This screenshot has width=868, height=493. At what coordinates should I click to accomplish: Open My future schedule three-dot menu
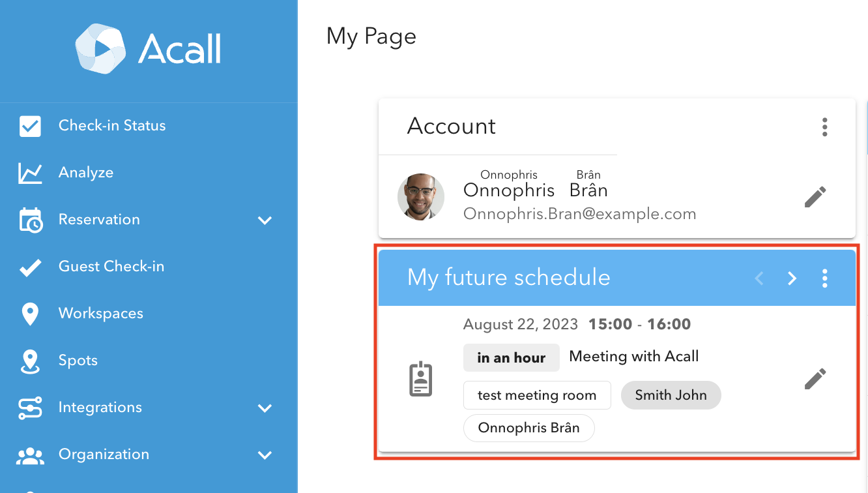pos(825,278)
